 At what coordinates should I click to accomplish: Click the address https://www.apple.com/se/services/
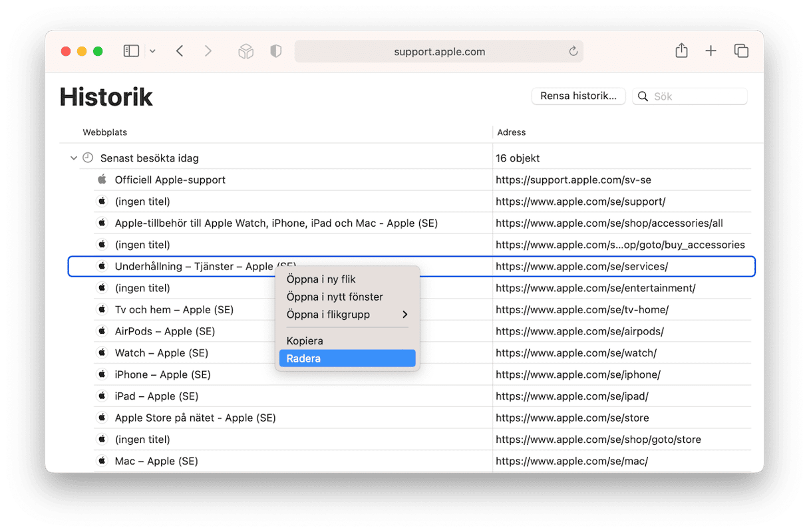pyautogui.click(x=582, y=266)
